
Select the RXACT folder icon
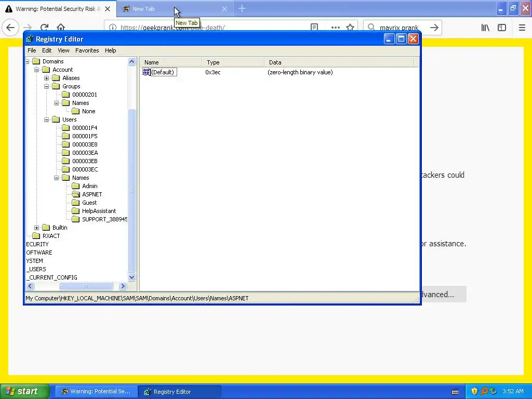coord(36,236)
